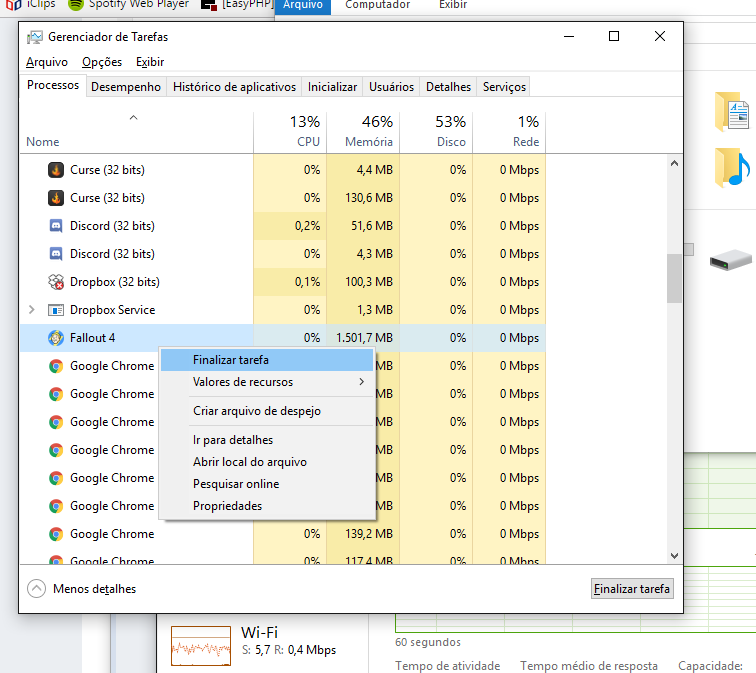
Task: Click the Dropbox Service process name
Action: (x=112, y=310)
